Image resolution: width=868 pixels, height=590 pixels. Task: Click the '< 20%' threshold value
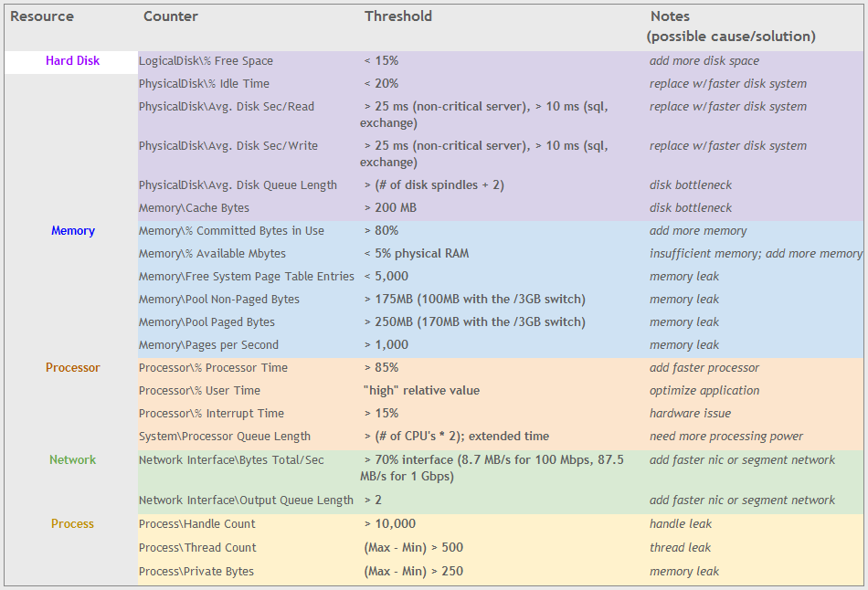381,84
